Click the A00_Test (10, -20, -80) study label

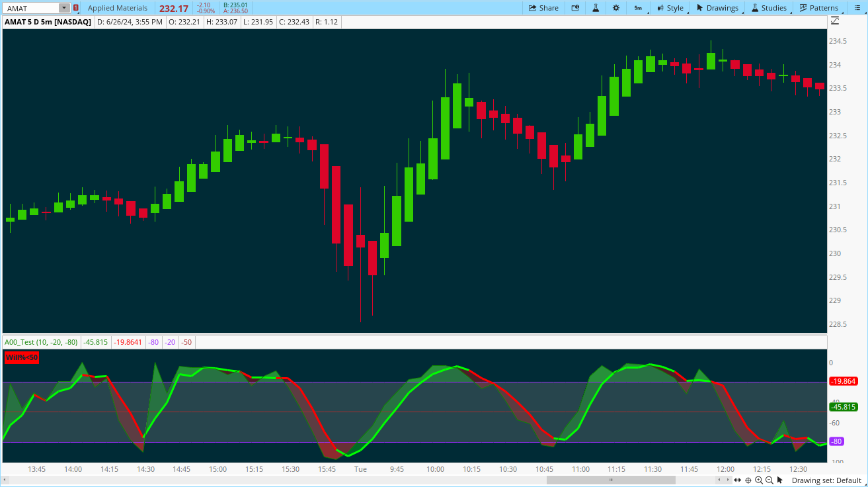(x=41, y=342)
